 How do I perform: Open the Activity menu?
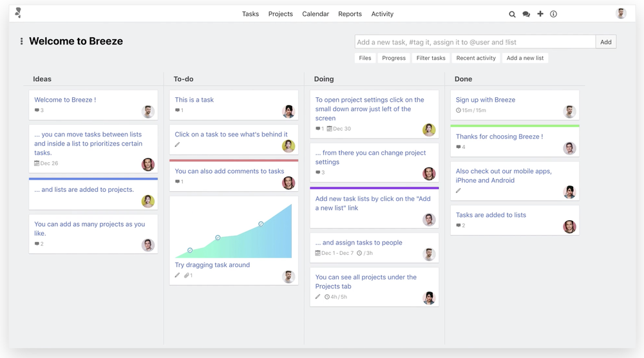(x=383, y=14)
